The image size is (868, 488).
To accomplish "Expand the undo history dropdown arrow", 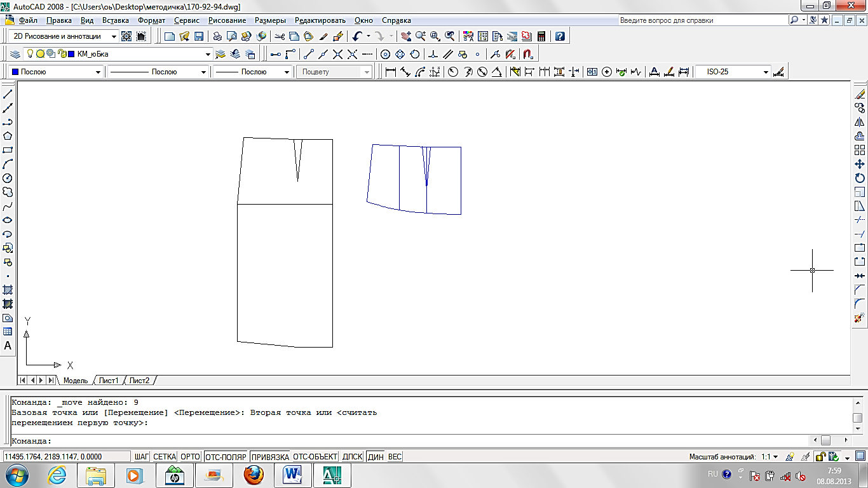I will point(368,36).
